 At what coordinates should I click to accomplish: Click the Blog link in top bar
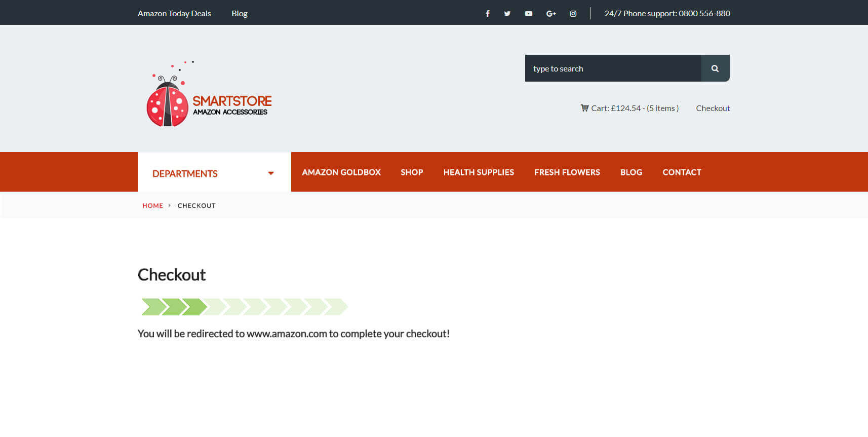pyautogui.click(x=240, y=14)
